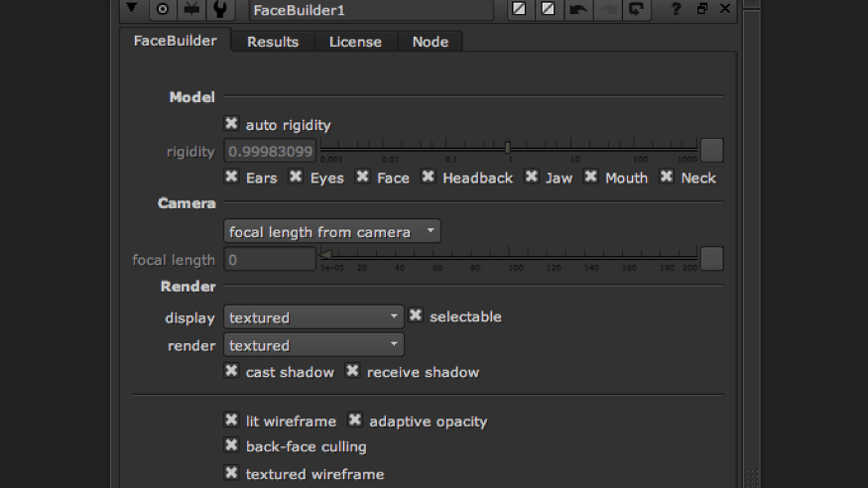
Task: Disable the Mouth checkbox
Action: click(x=590, y=177)
